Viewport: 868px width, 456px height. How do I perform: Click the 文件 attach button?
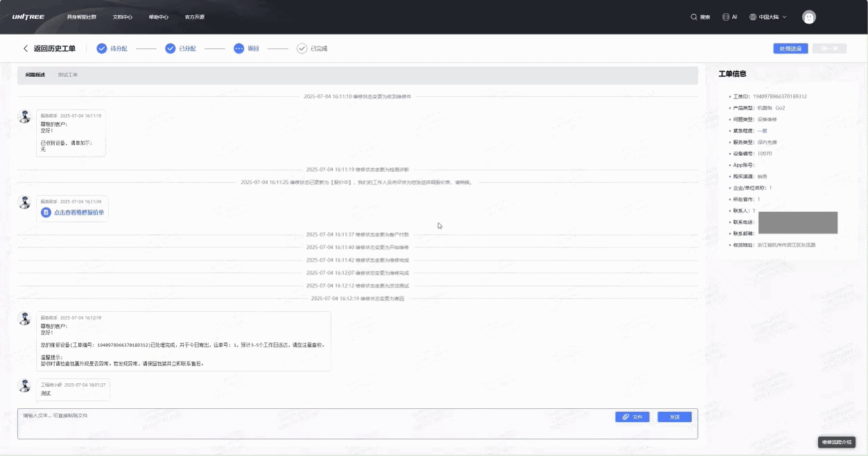point(632,417)
